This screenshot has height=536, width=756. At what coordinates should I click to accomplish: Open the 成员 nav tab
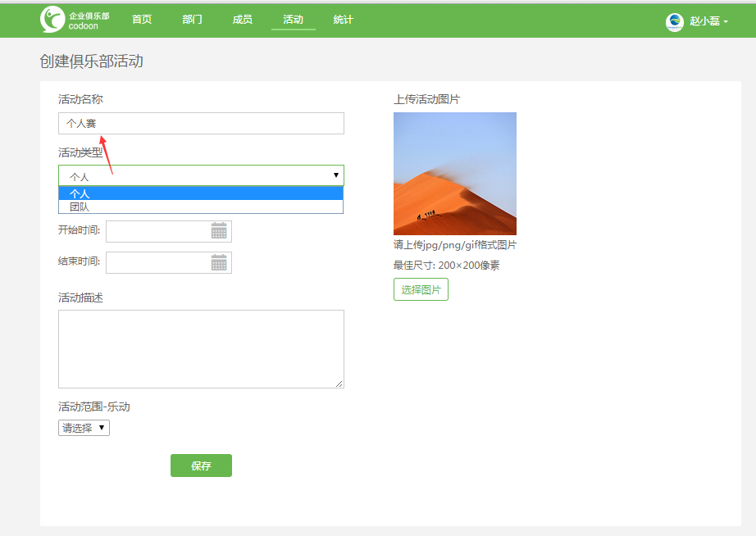[243, 20]
